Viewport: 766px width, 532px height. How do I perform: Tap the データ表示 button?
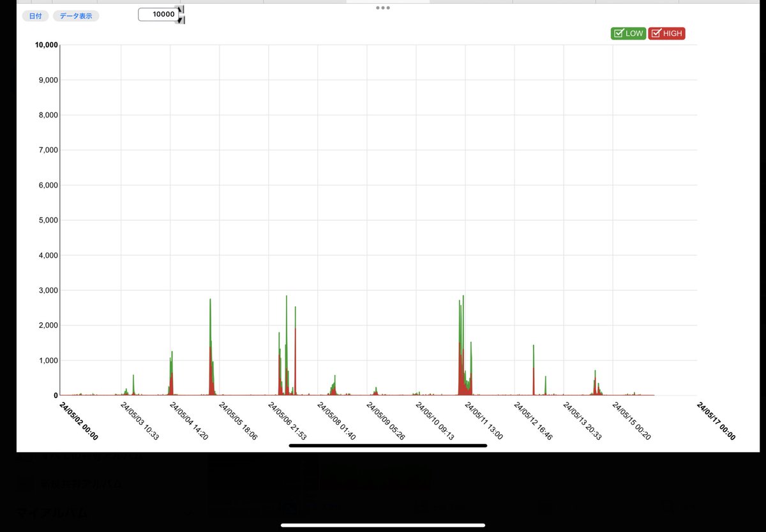(x=76, y=16)
